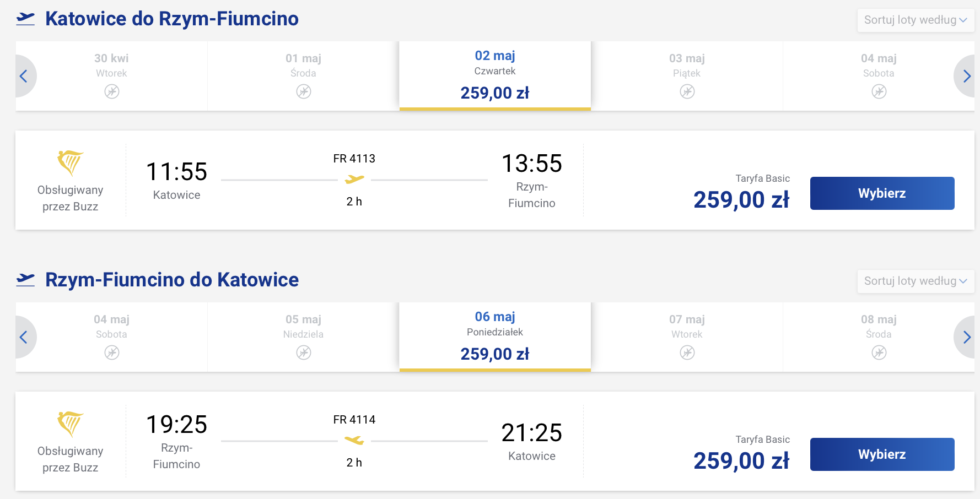This screenshot has height=499, width=980.
Task: Click the Ryanair harp logo for flight FR 4113
Action: click(x=70, y=163)
